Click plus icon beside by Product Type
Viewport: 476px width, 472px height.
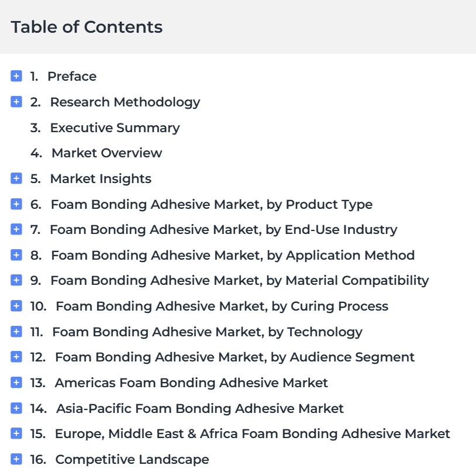coord(16,204)
